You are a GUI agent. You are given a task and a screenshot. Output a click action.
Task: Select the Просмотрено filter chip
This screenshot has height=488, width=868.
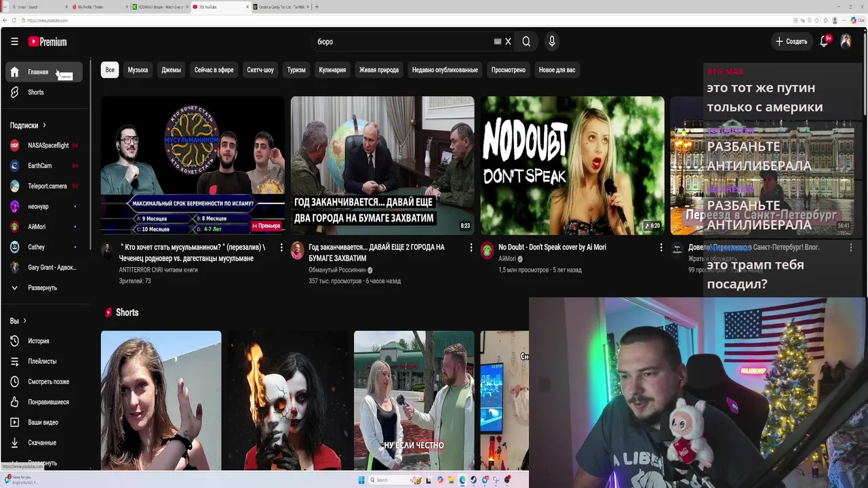[x=509, y=70]
